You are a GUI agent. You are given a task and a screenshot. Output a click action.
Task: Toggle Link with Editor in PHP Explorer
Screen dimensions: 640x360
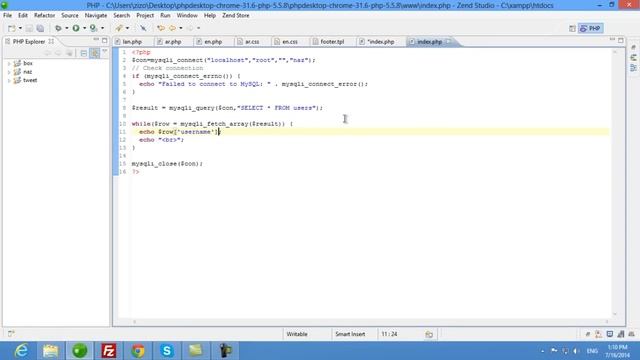coord(94,53)
